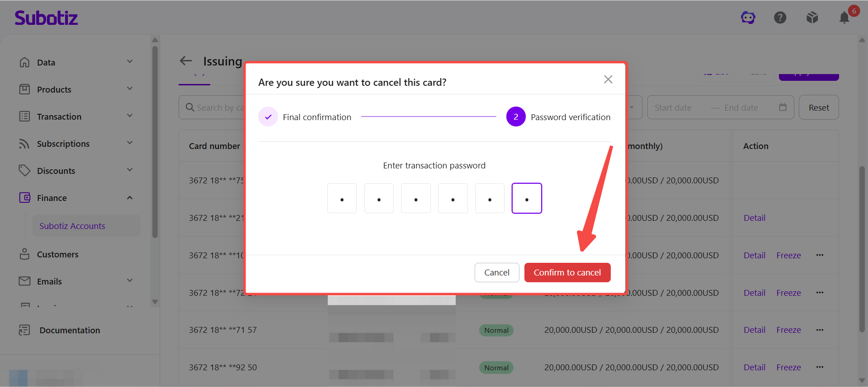This screenshot has width=868, height=387.
Task: Click the completed Final confirmation step check
Action: click(268, 117)
